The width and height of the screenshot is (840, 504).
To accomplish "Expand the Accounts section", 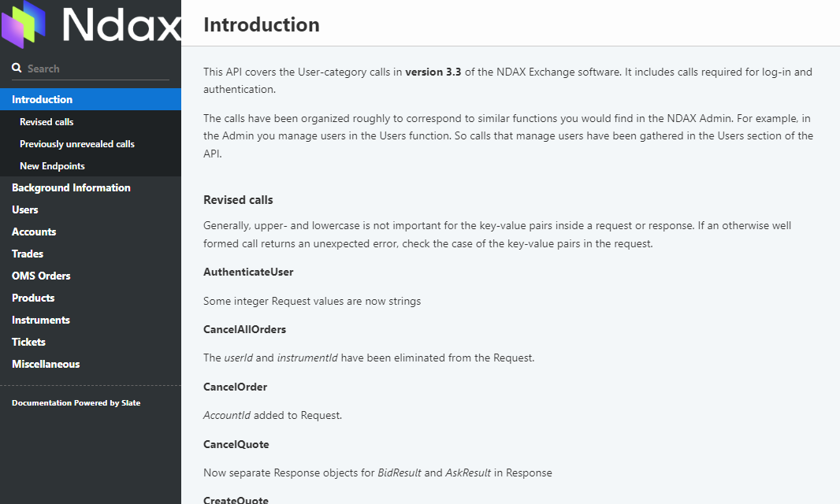I will (34, 232).
